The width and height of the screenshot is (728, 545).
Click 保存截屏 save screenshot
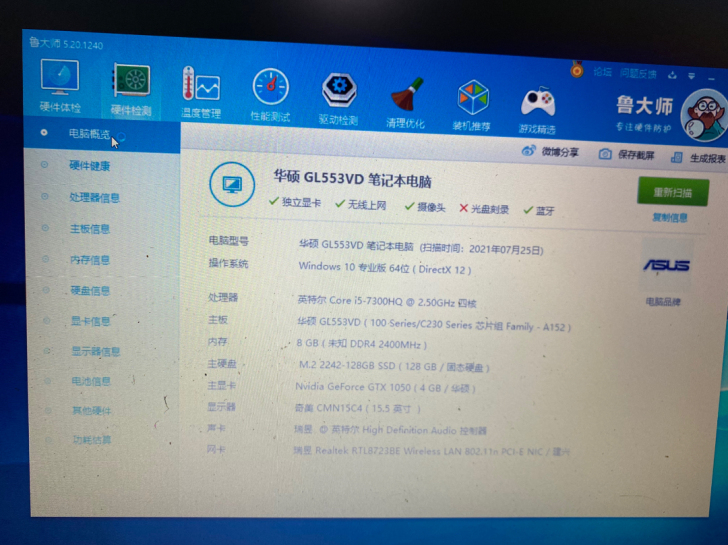(636, 155)
